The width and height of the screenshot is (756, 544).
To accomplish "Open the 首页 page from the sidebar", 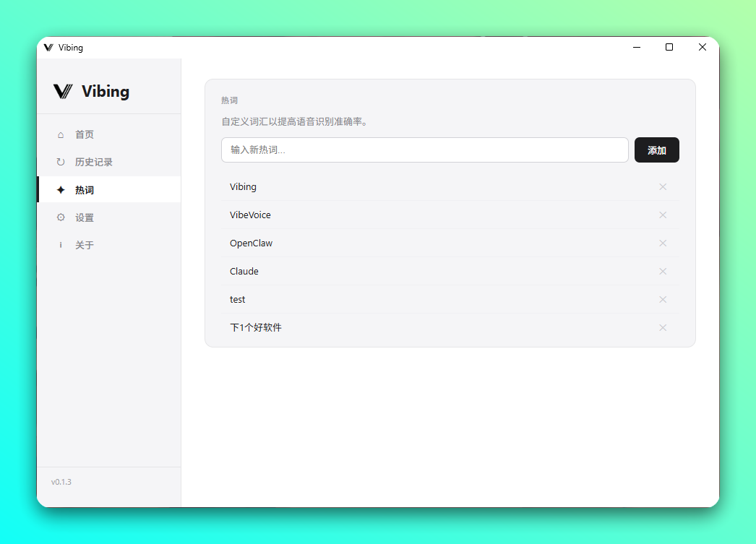I will pos(85,134).
